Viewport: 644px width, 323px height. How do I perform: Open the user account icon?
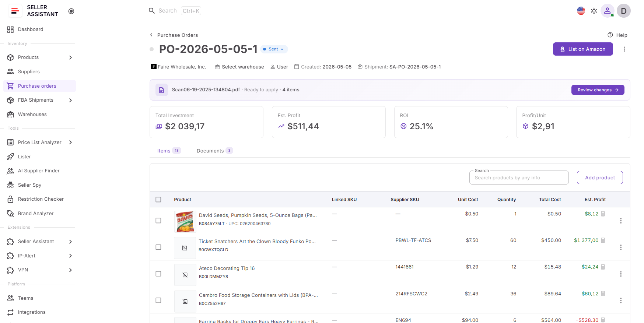(607, 11)
